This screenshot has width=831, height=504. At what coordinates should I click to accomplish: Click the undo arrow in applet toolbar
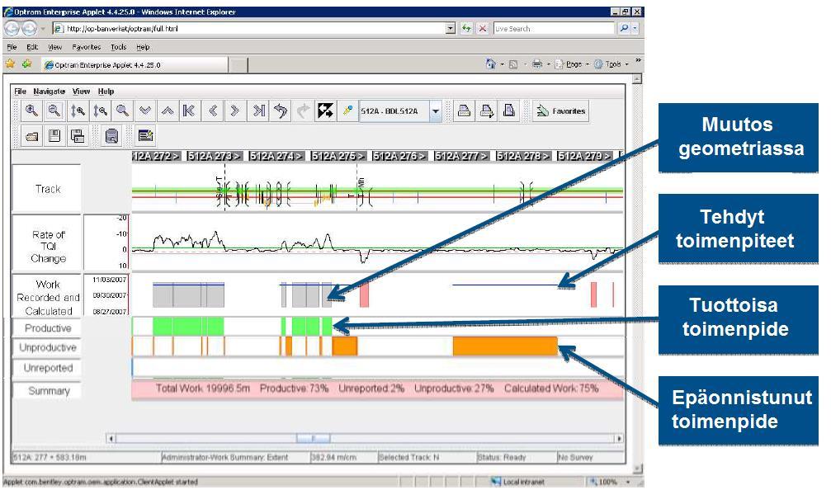click(x=281, y=111)
